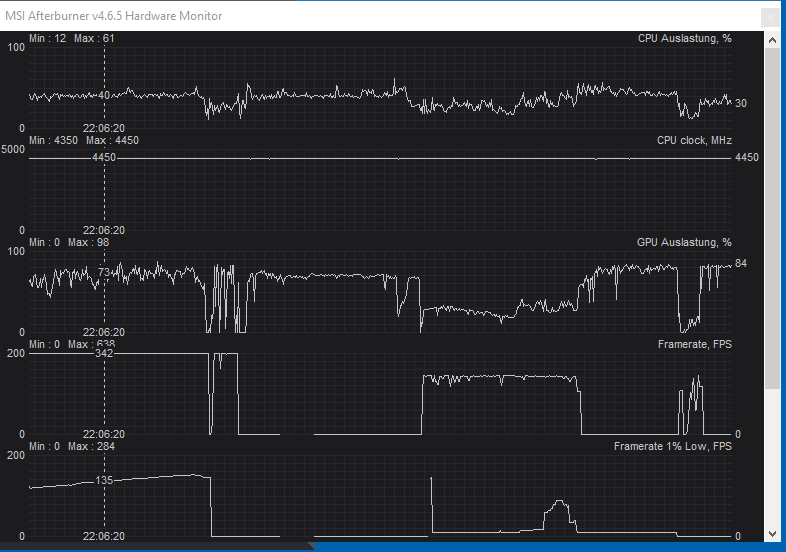
Task: Click the 22:06:20 timestamp in GPU Auslastung graph
Action: click(x=104, y=332)
